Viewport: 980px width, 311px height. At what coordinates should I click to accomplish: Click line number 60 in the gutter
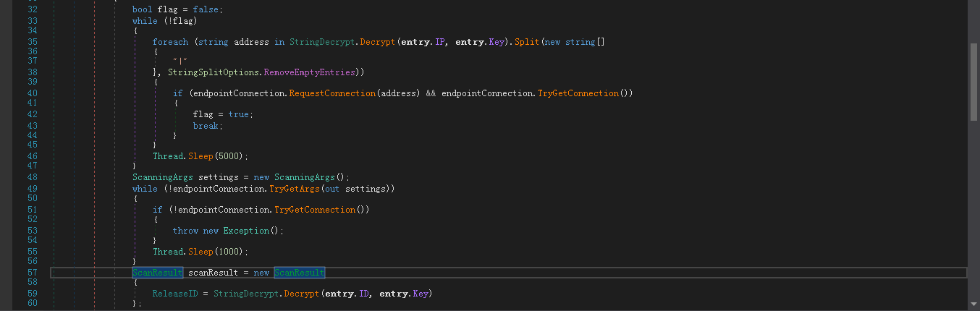33,304
